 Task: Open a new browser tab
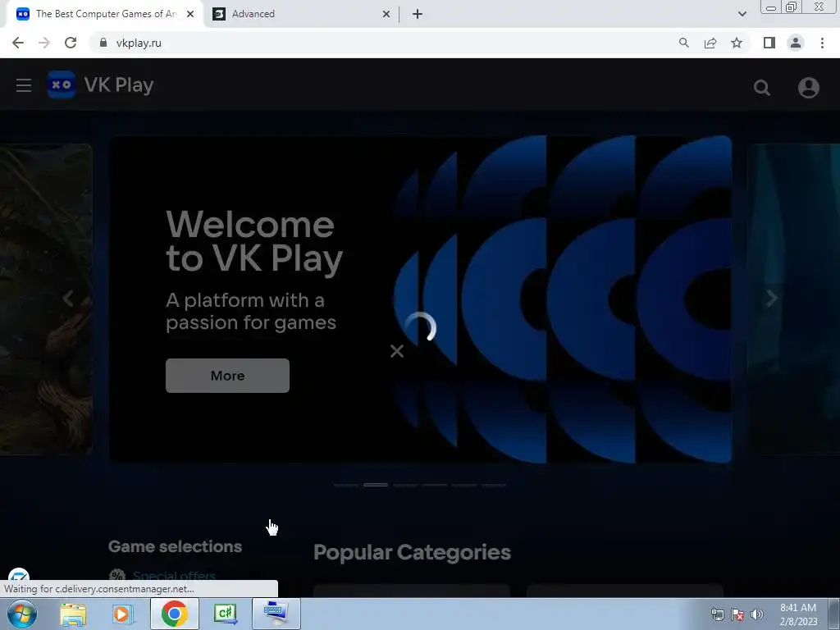[x=418, y=14]
